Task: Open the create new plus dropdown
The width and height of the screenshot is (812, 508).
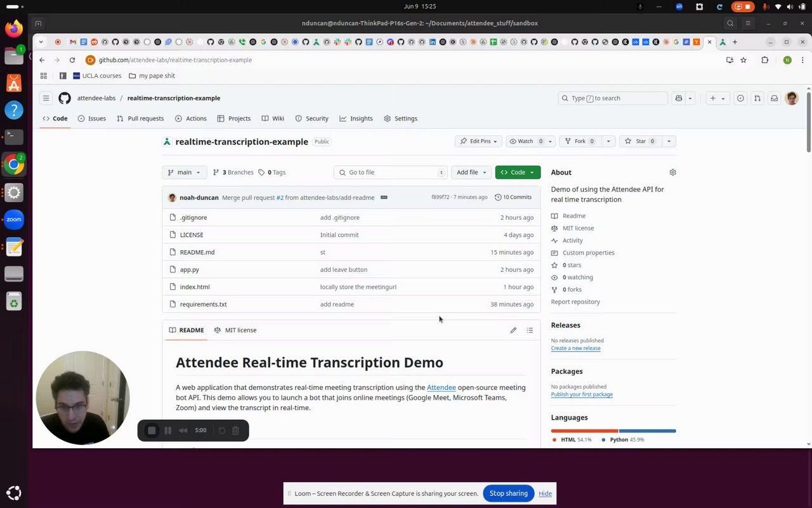Action: 717,98
